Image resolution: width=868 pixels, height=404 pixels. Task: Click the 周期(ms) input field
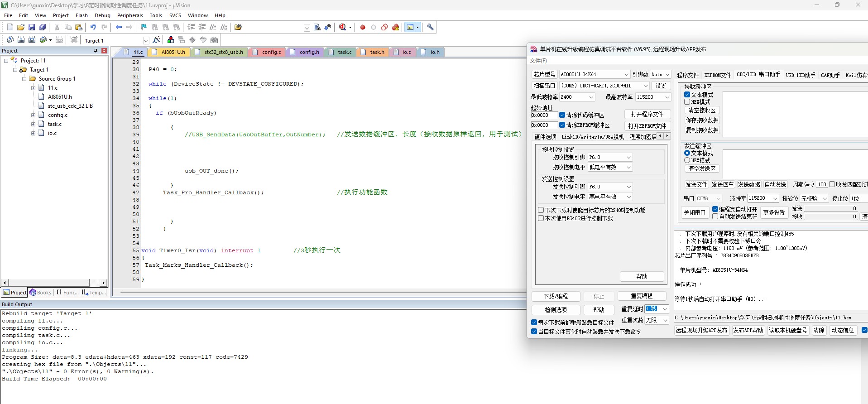[x=822, y=184]
